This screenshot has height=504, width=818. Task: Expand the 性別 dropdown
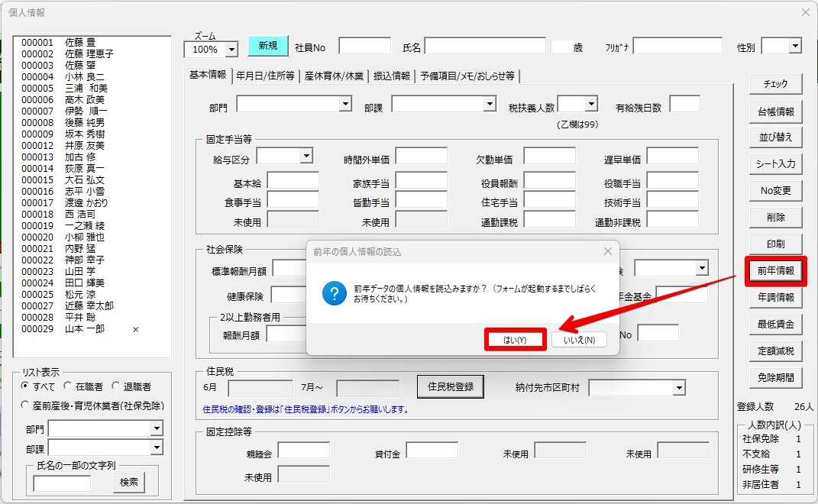pos(794,47)
